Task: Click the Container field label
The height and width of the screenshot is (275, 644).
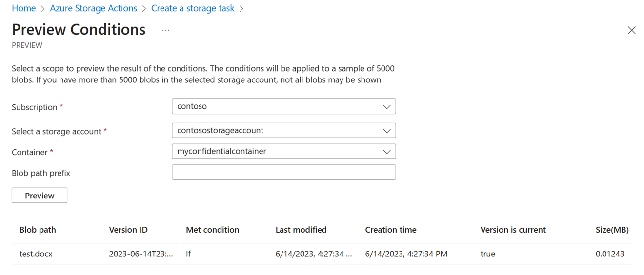Action: (x=30, y=152)
